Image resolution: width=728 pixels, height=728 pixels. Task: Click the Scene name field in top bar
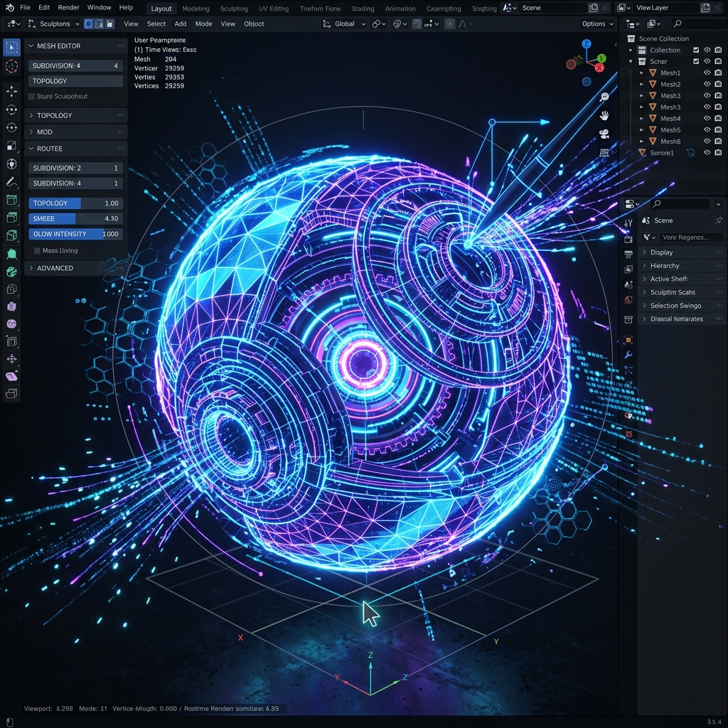pos(552,8)
